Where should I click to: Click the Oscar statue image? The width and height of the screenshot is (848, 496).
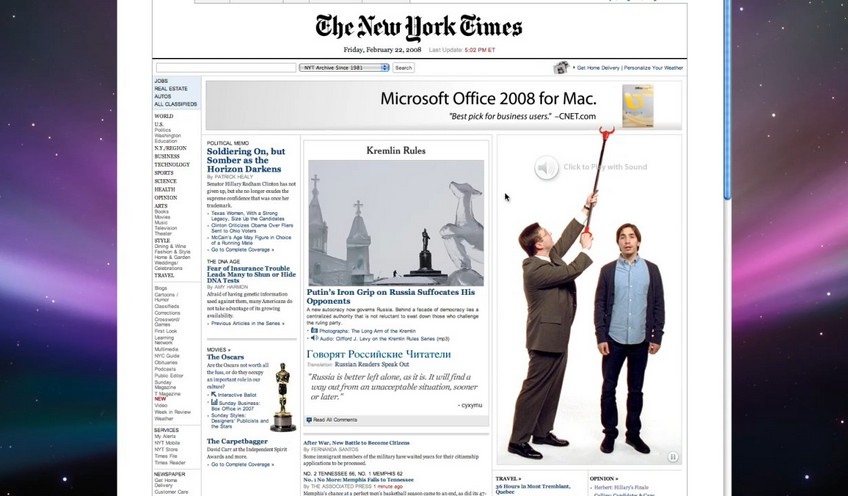coord(282,397)
